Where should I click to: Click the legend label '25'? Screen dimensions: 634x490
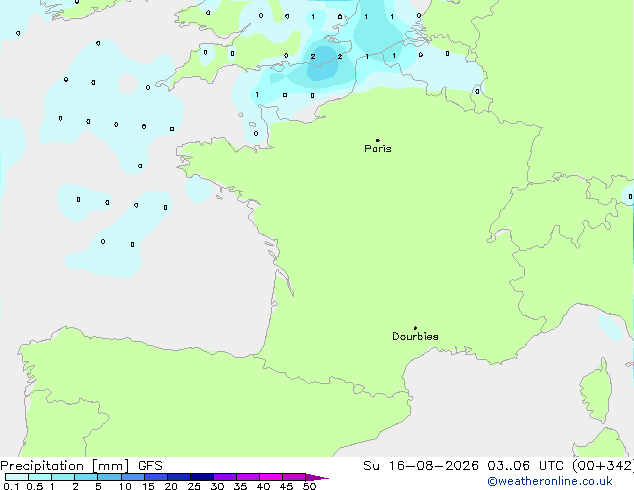click(194, 486)
